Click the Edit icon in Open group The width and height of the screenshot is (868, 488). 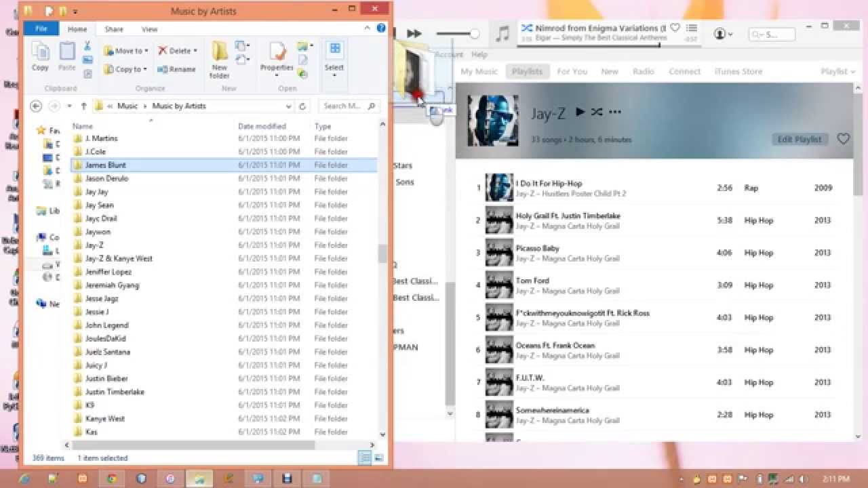(303, 60)
